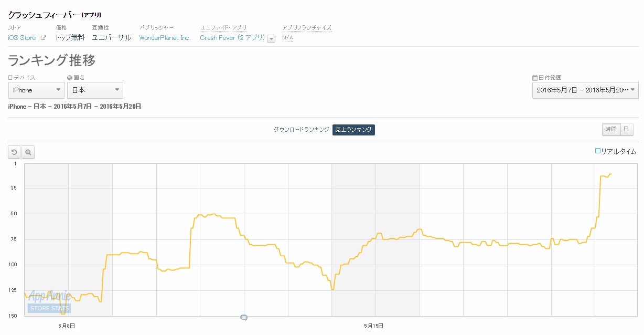
Task: Click the デバイス label
Action: [24, 78]
